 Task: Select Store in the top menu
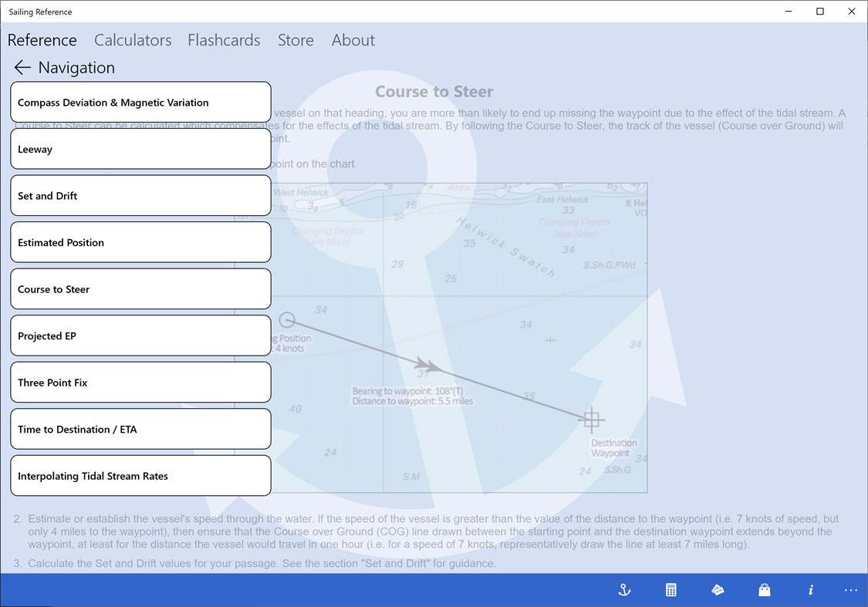tap(296, 39)
